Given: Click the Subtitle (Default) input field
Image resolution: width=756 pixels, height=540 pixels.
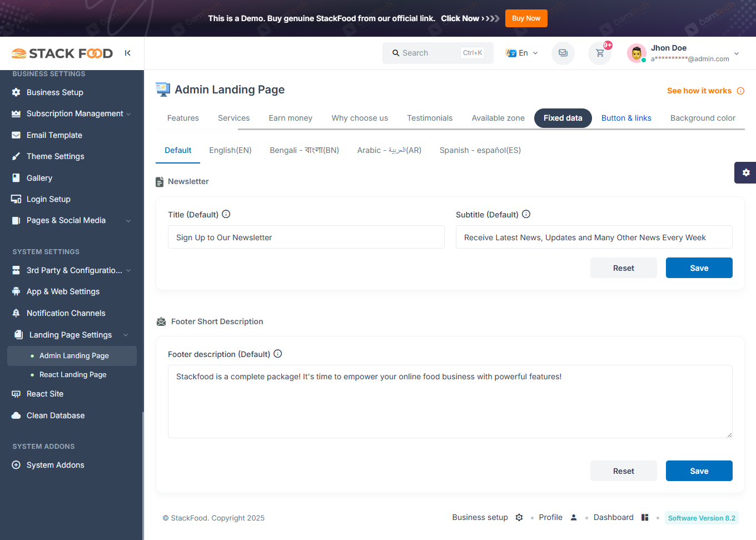Looking at the screenshot, I should point(594,237).
